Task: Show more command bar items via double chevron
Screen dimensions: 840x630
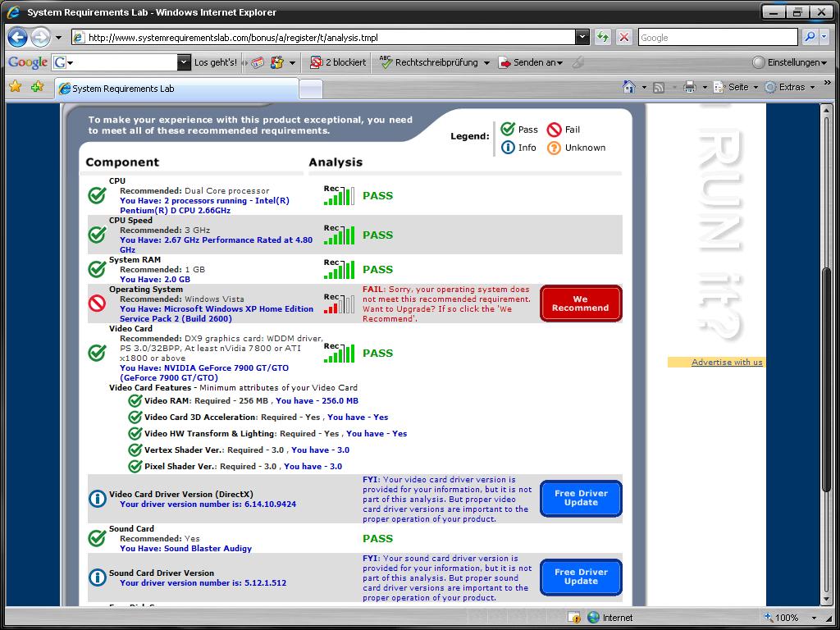Action: 827,83
